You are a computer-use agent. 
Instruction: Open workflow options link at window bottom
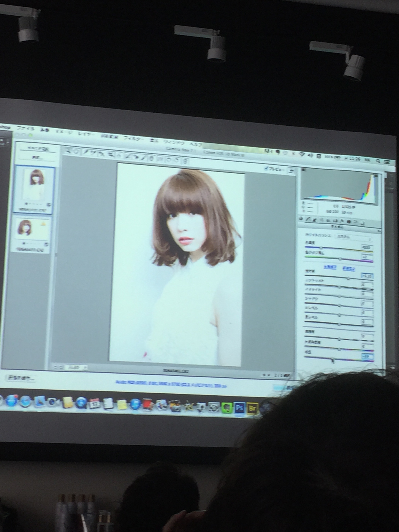171,385
